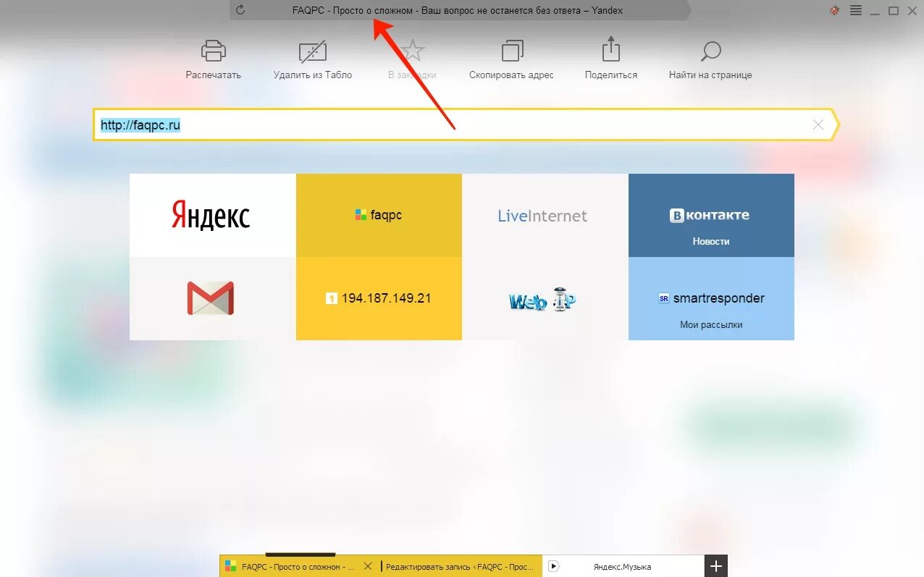Open the Gmail tile

click(x=213, y=298)
